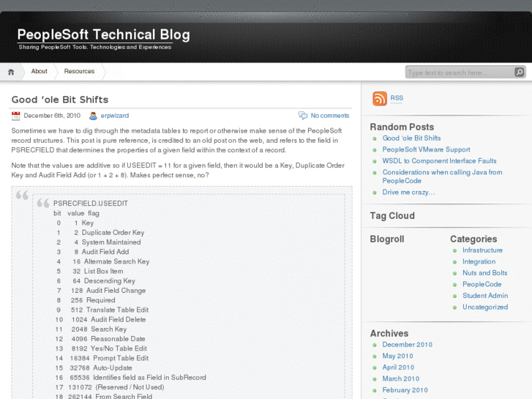
Task: Go to the home icon in navigation
Action: (x=11, y=72)
